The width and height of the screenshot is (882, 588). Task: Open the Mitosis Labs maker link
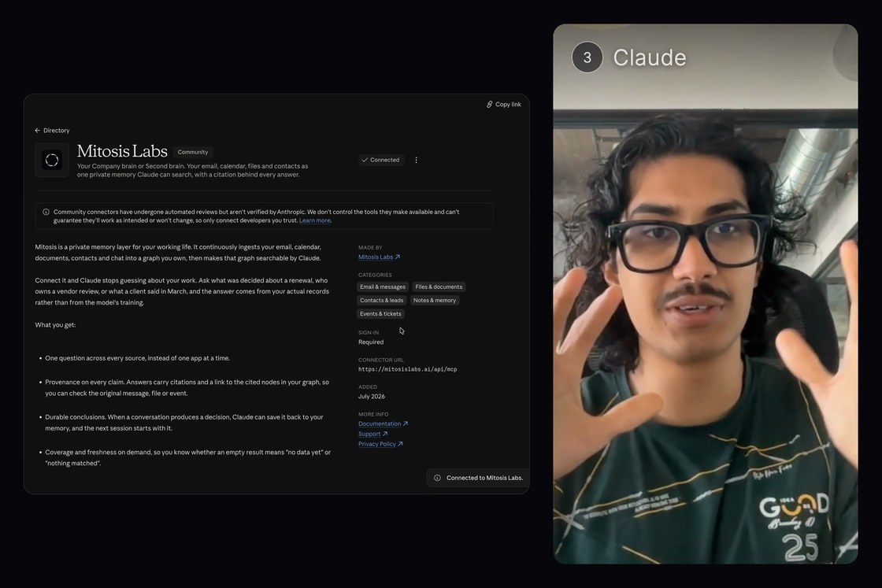379,257
